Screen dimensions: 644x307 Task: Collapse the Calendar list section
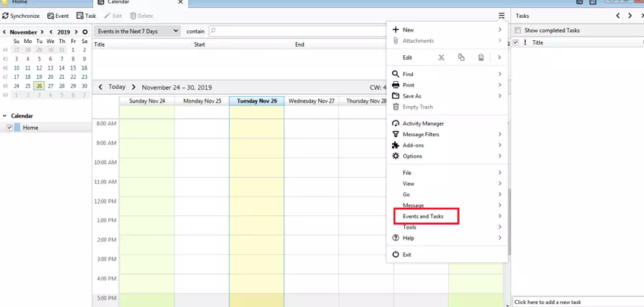pyautogui.click(x=4, y=115)
